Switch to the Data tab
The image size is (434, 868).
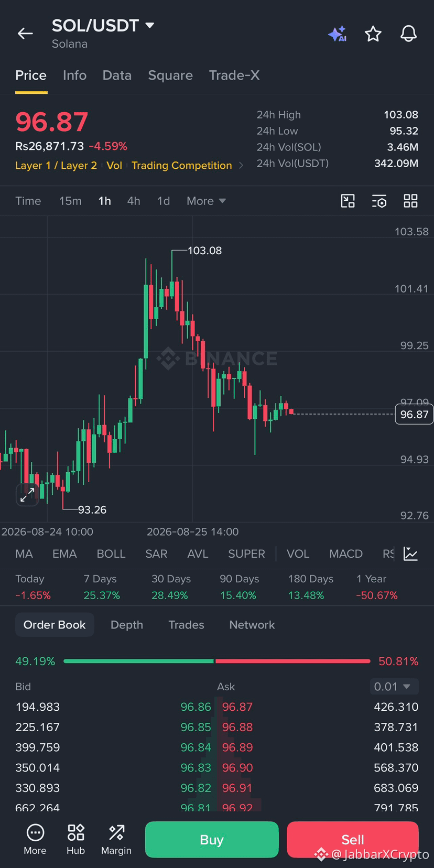coord(117,75)
